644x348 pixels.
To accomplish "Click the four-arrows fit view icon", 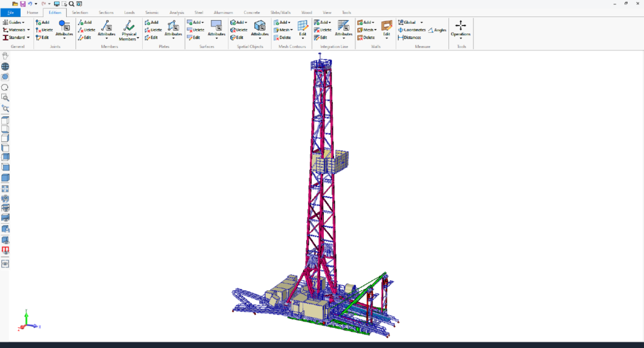I will click(x=5, y=189).
